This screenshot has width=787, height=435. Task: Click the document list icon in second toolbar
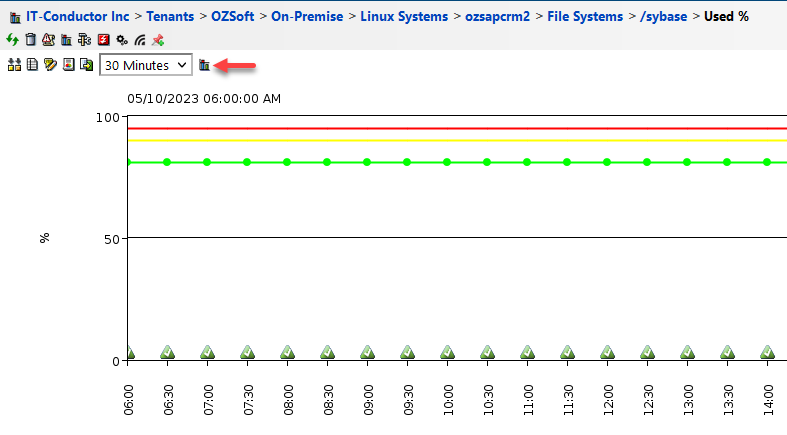32,65
